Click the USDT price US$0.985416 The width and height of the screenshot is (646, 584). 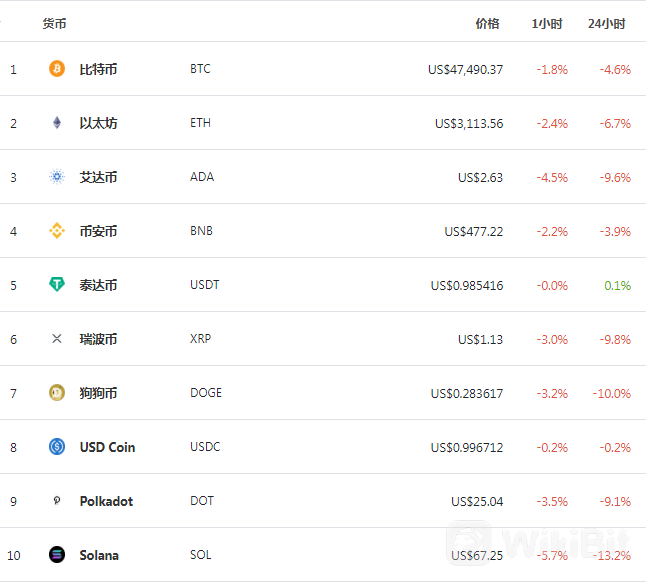pos(467,285)
